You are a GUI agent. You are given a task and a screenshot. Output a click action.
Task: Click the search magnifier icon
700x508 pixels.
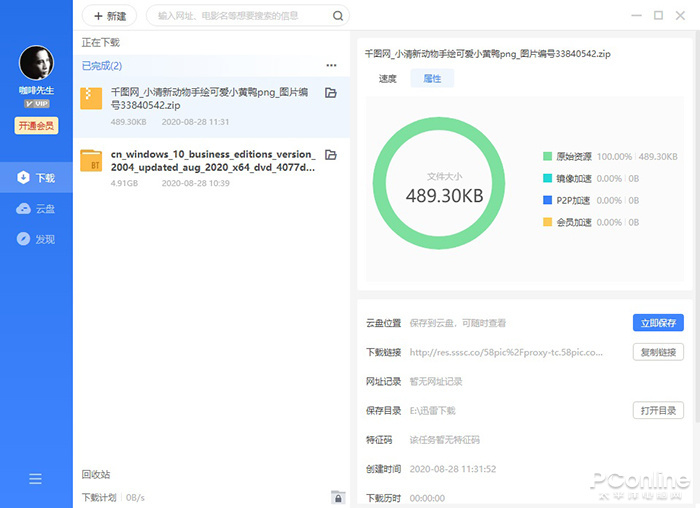[x=338, y=16]
